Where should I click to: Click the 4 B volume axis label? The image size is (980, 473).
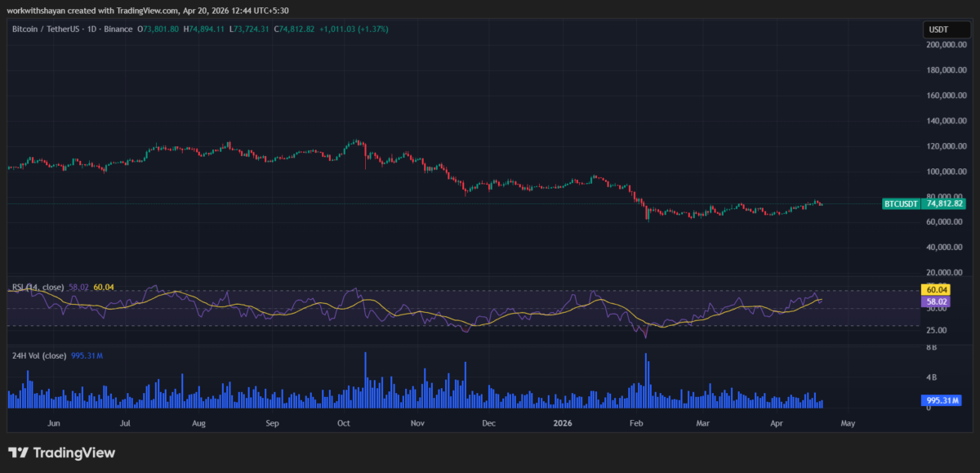click(x=930, y=377)
